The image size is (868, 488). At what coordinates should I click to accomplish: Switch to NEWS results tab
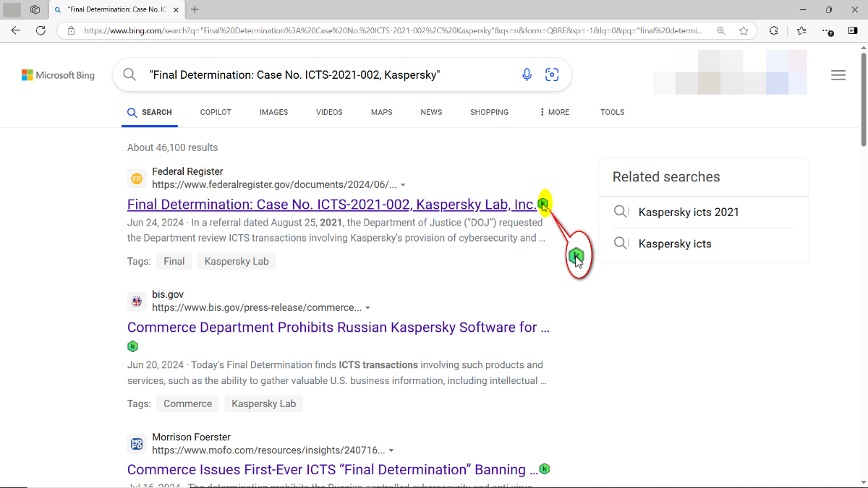[431, 112]
